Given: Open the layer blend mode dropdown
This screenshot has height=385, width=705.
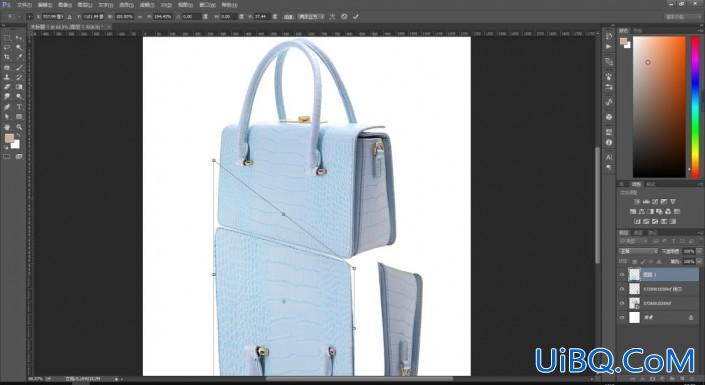Looking at the screenshot, I should click(638, 251).
